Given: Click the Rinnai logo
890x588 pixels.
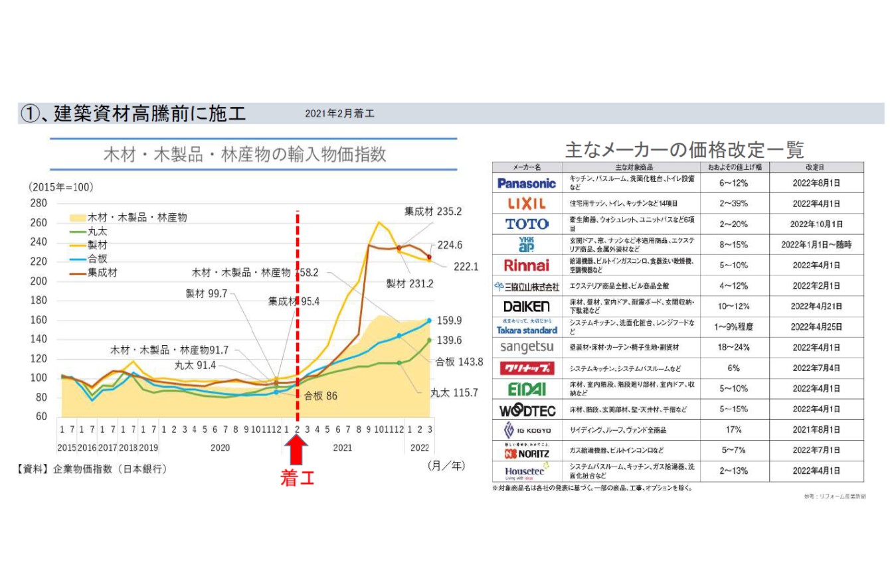Looking at the screenshot, I should [x=527, y=265].
